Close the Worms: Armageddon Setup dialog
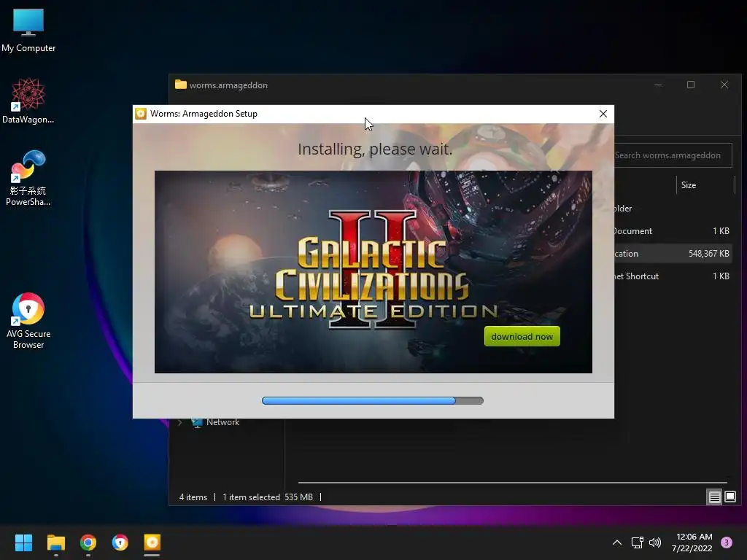Viewport: 747px width, 560px height. 603,114
